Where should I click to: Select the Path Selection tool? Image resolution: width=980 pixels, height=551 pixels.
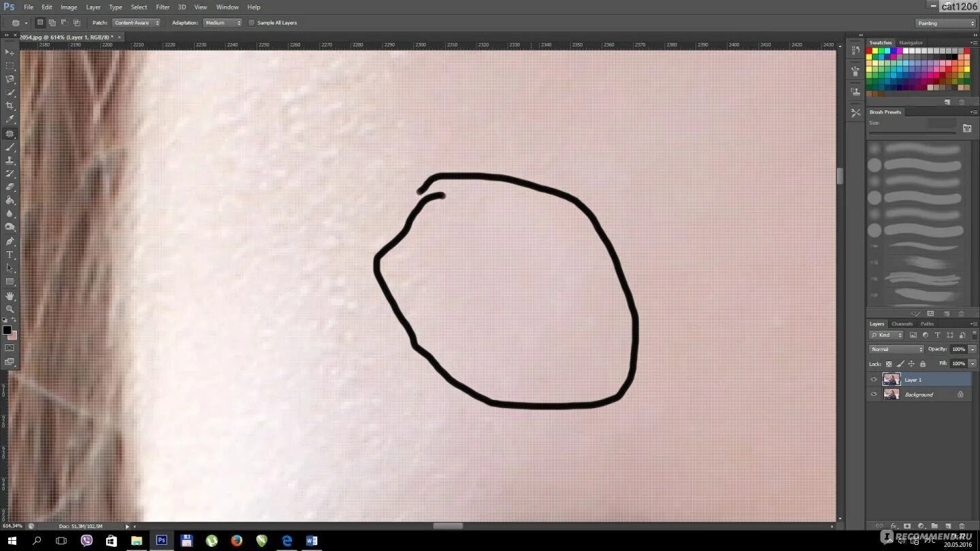[10, 268]
